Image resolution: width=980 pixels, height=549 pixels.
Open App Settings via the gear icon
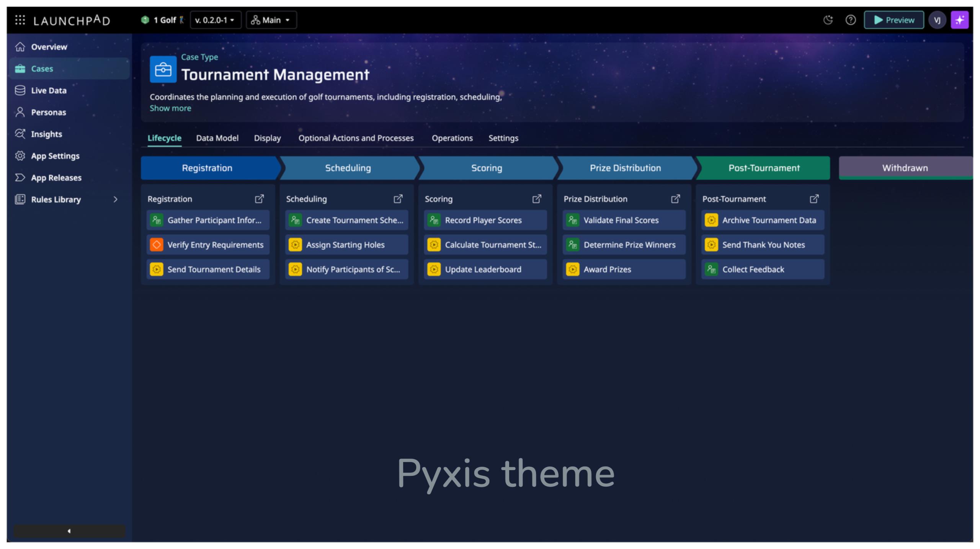[20, 156]
